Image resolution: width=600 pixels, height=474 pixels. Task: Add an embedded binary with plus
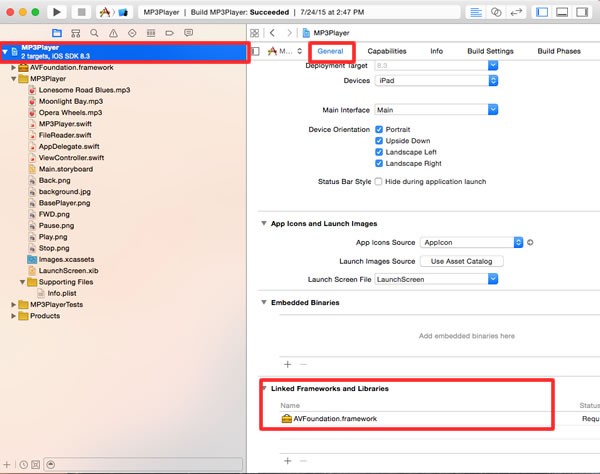[x=287, y=364]
